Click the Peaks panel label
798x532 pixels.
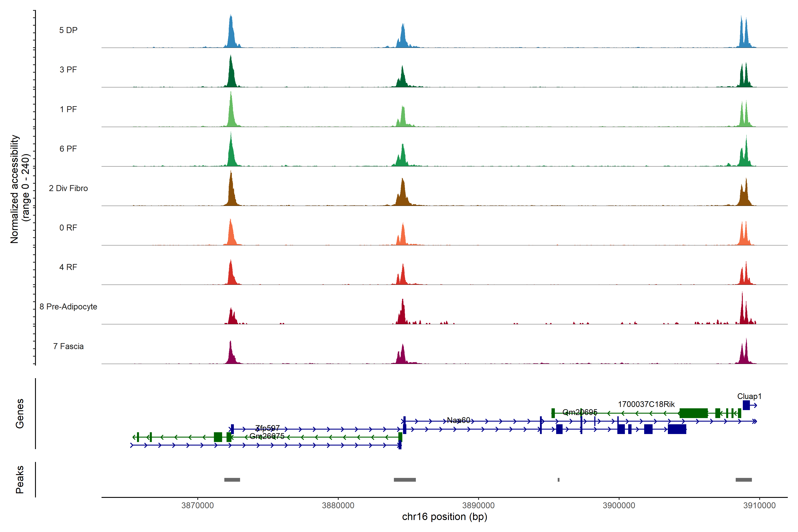(x=20, y=479)
